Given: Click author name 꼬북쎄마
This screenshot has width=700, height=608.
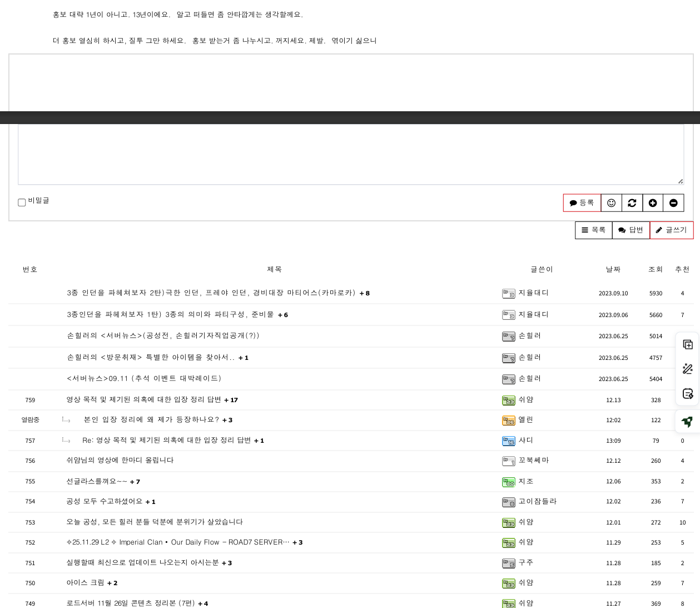Looking at the screenshot, I should point(533,461).
